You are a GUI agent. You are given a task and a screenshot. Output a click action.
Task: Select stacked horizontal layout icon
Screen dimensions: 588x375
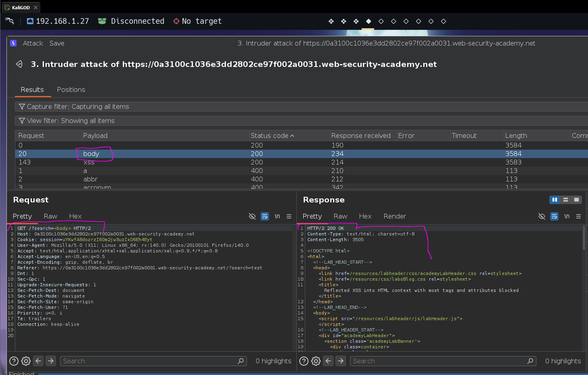click(x=565, y=200)
